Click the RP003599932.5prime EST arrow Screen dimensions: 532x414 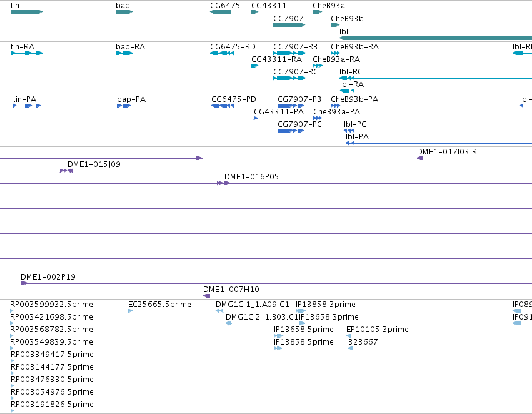(x=12, y=311)
